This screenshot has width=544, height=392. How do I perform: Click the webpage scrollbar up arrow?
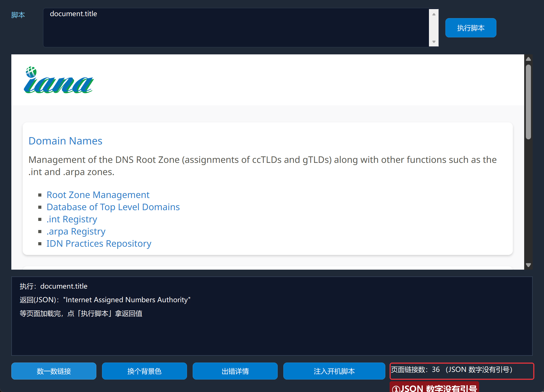(528, 59)
